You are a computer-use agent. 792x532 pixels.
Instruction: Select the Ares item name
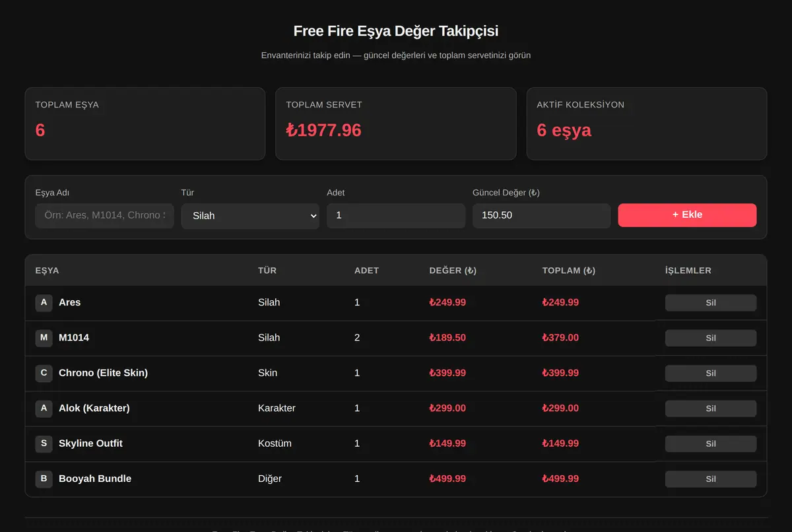click(x=69, y=302)
